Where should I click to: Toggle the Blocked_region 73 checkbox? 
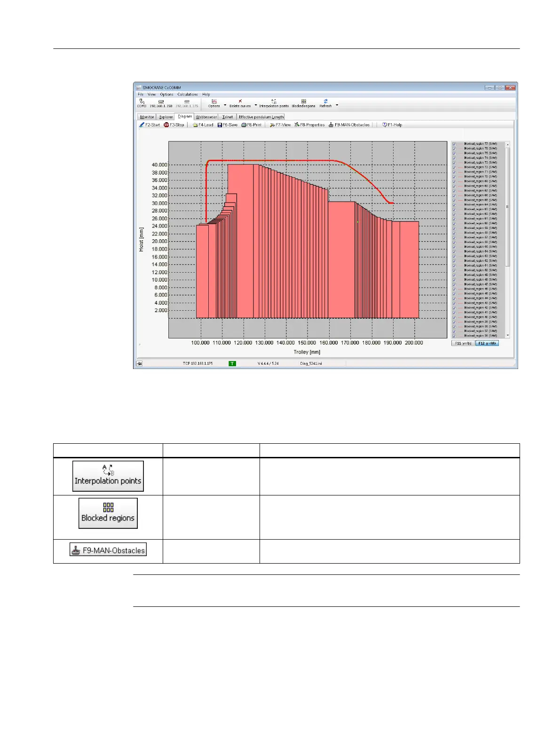click(454, 163)
